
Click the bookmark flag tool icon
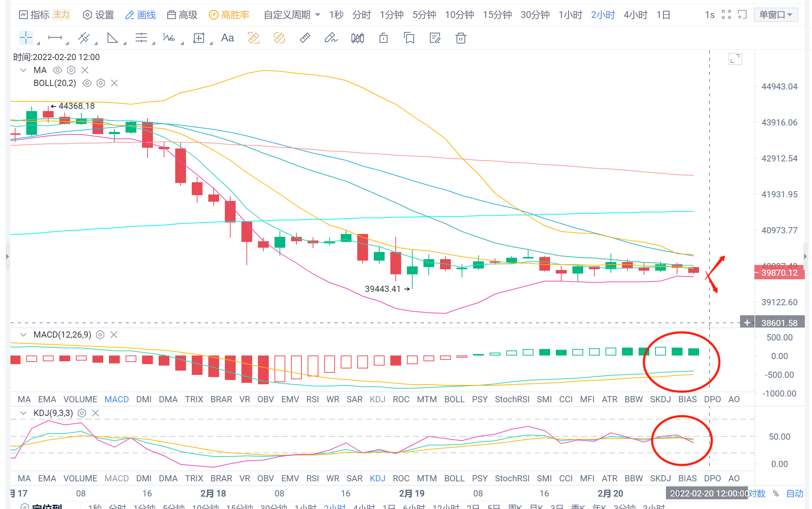click(409, 38)
